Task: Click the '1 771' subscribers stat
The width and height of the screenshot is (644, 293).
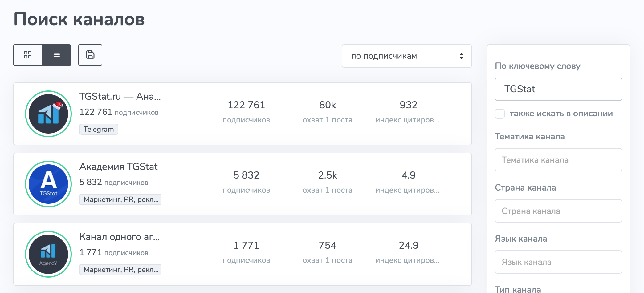Action: (x=246, y=245)
